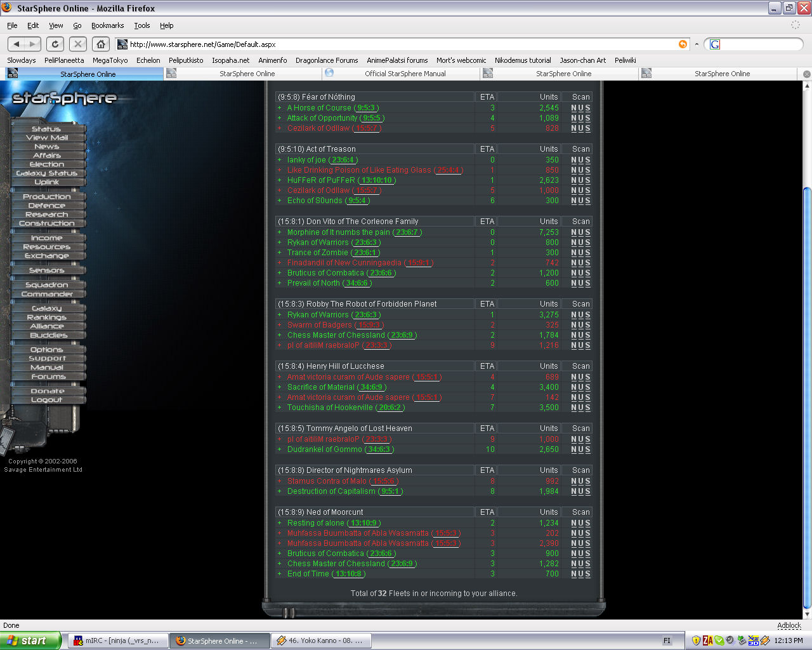812x650 pixels.
Task: Expand the Resting of alone fleet row
Action: (x=279, y=523)
